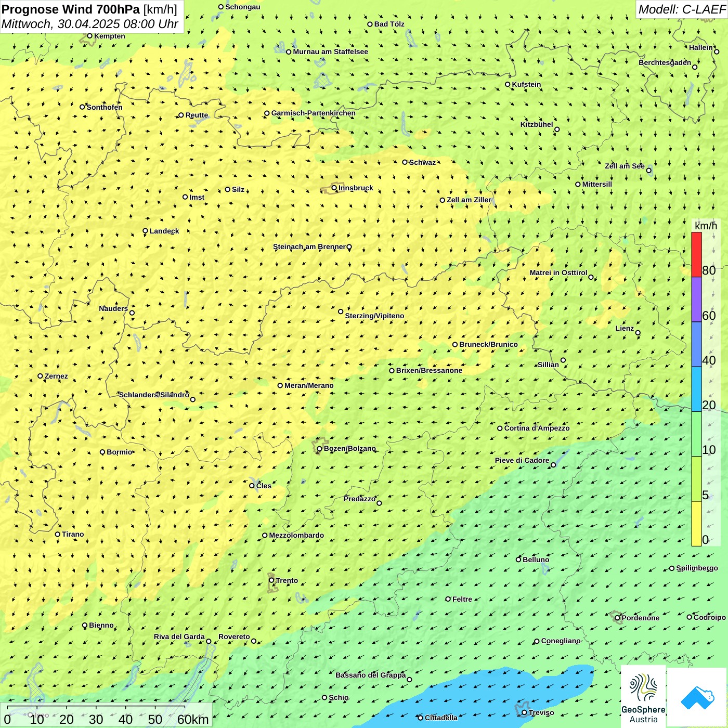Click the 'Schongau' label
728x728 pixels.
242,7
